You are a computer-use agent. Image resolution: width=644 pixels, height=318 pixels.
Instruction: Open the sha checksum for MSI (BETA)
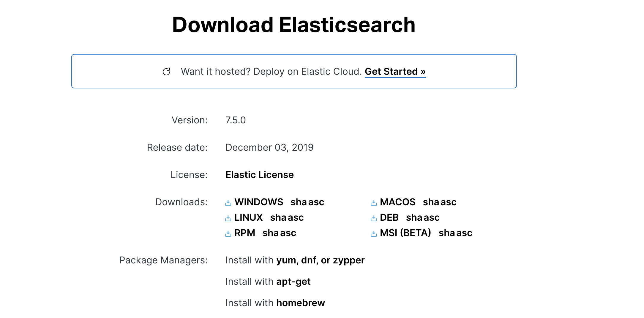point(447,233)
